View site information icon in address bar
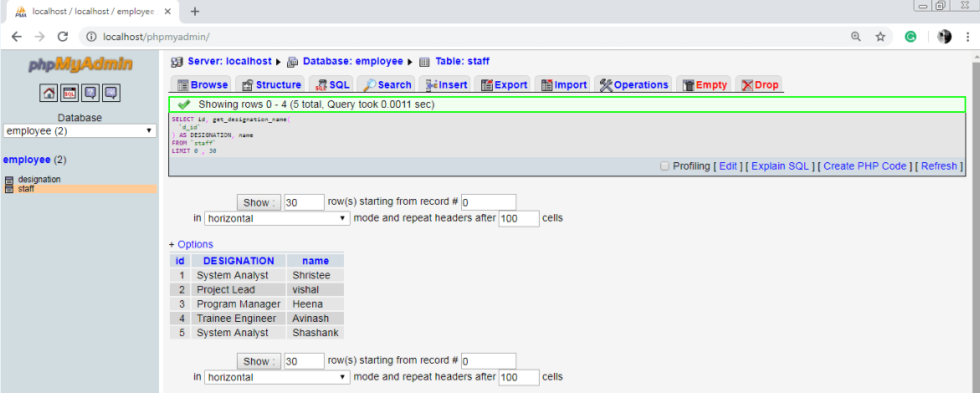Viewport: 980px width, 393px height. point(91,37)
